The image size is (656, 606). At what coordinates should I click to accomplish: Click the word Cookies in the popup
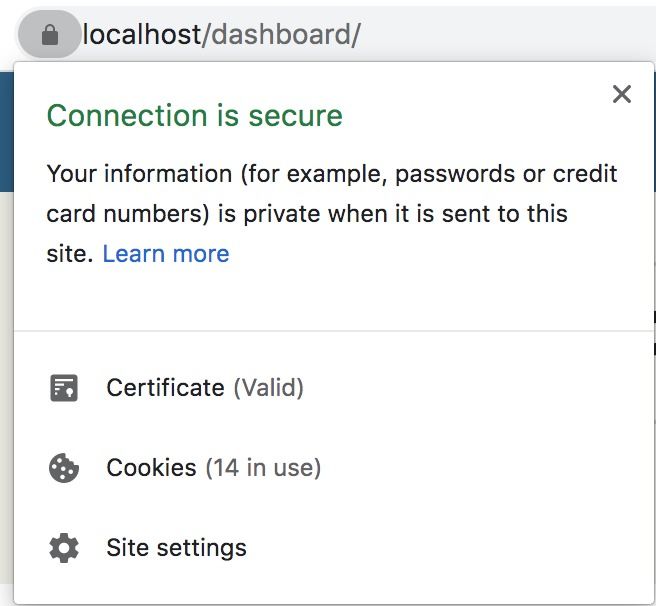coord(151,468)
